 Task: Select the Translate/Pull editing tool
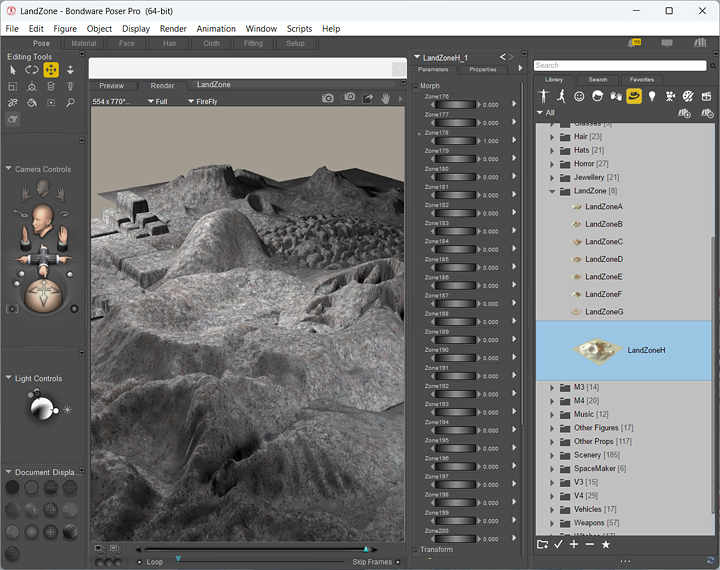(50, 70)
